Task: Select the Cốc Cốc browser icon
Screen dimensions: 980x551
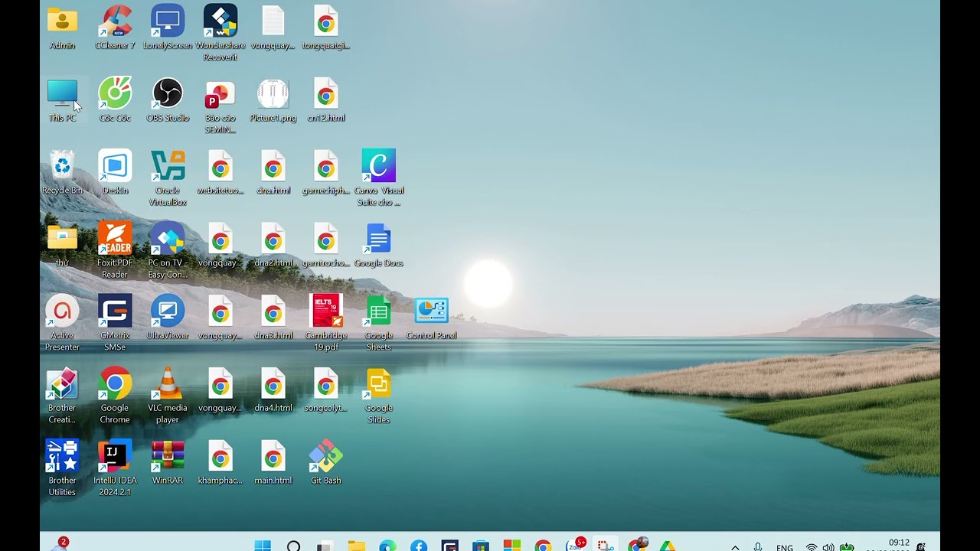Action: (x=115, y=100)
